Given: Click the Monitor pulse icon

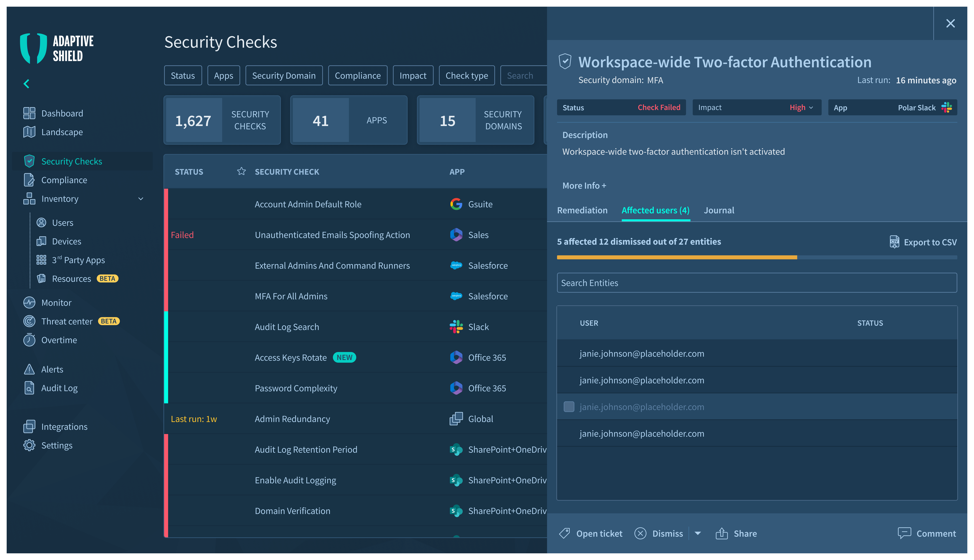Looking at the screenshot, I should click(x=29, y=303).
